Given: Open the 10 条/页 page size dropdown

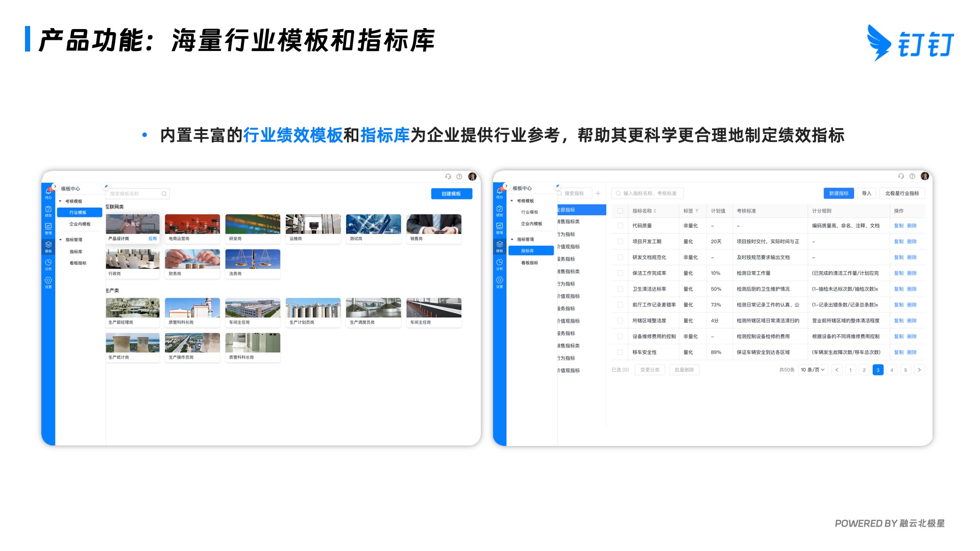Looking at the screenshot, I should pos(812,370).
